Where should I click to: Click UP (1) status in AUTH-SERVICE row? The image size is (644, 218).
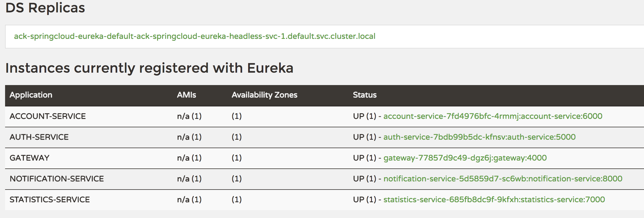coord(365,137)
